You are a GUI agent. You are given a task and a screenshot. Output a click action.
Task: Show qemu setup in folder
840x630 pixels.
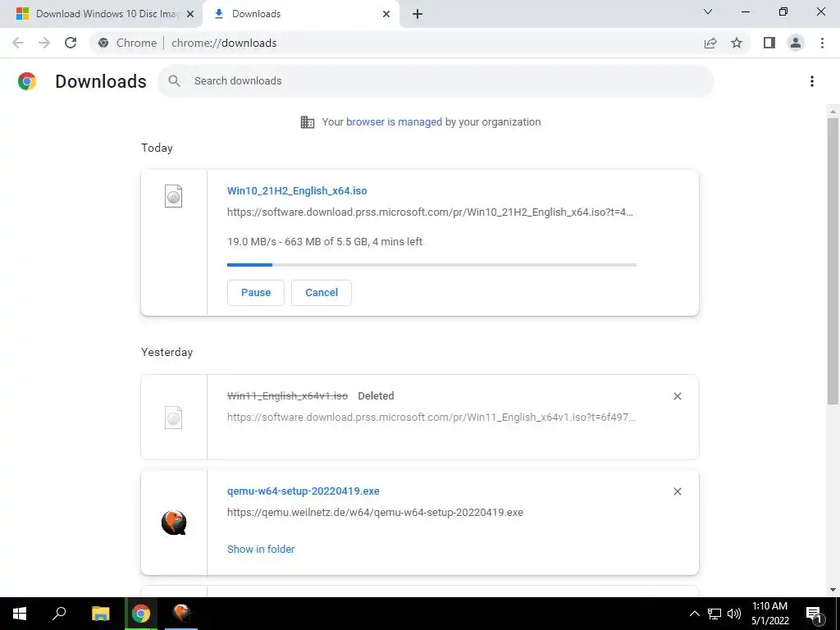[261, 549]
